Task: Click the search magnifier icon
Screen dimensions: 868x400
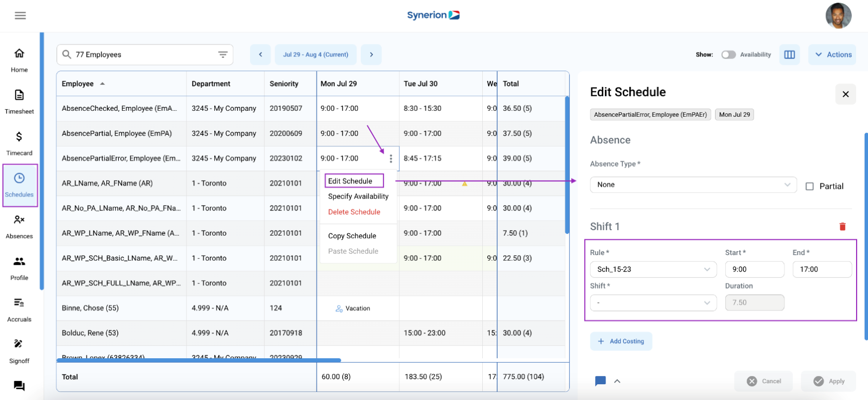Action: 67,54
